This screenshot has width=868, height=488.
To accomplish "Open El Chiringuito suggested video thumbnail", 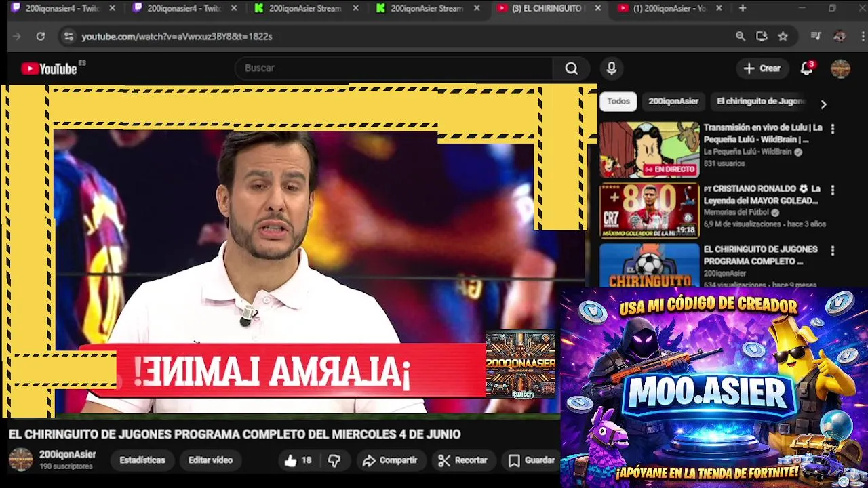I will point(649,265).
